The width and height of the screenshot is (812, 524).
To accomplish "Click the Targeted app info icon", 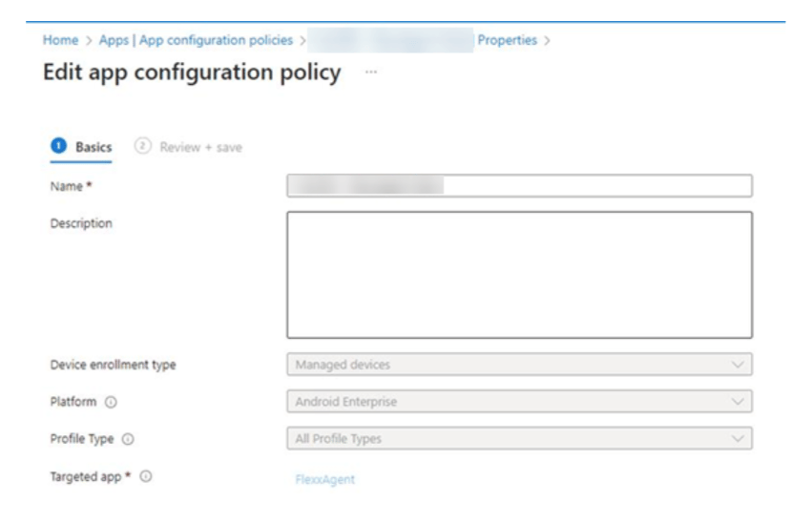I will click(146, 476).
